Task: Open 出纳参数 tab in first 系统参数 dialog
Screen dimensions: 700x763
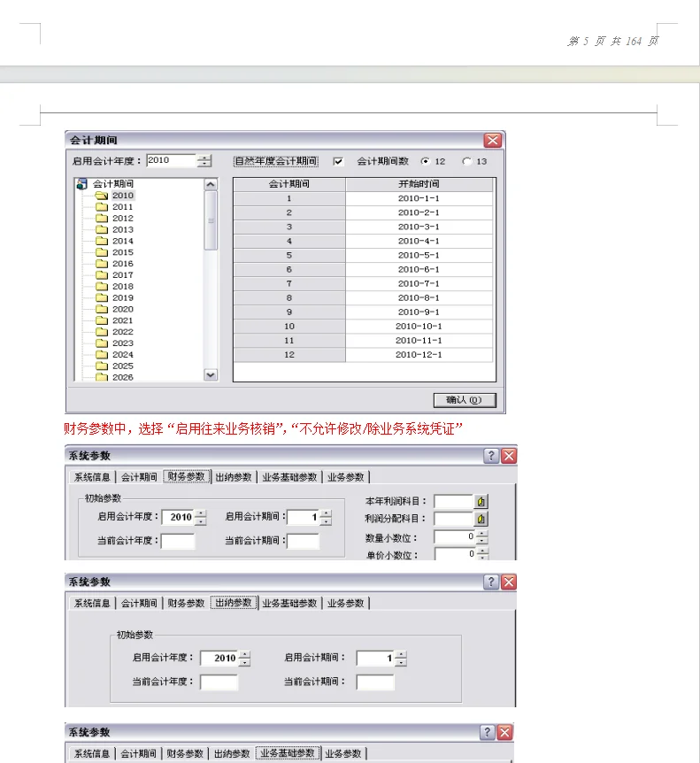Action: pyautogui.click(x=234, y=477)
